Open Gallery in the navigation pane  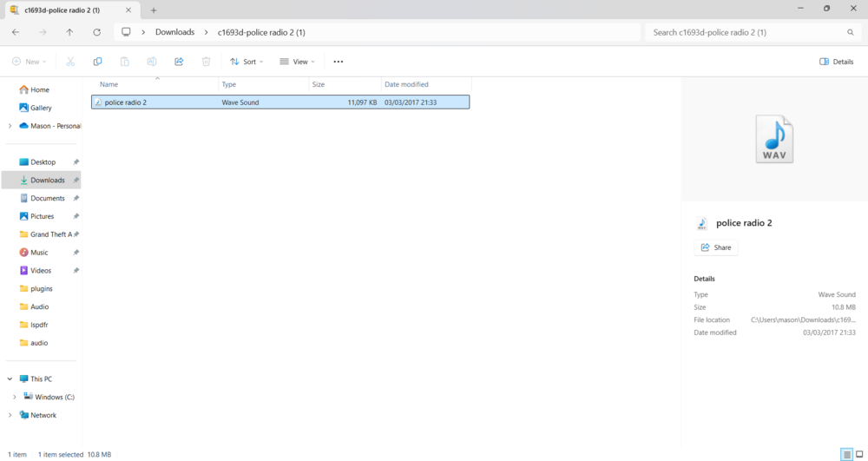point(42,108)
